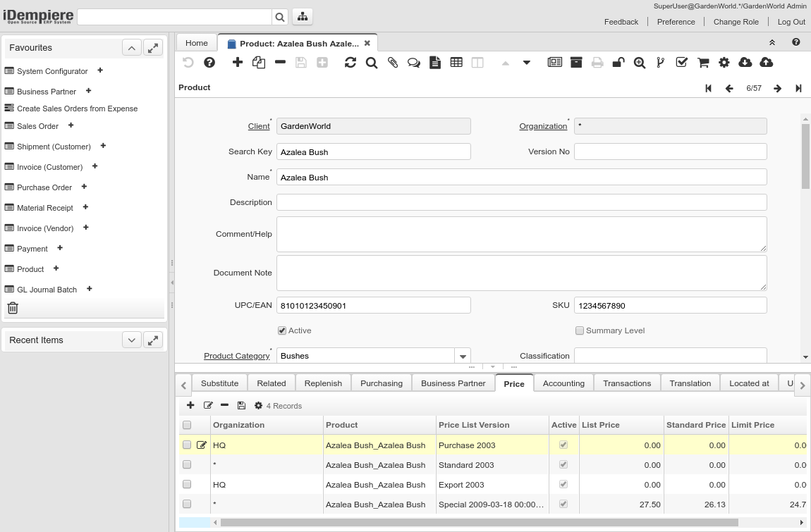Click the Refresh icon in the toolbar
The width and height of the screenshot is (811, 532).
click(350, 63)
